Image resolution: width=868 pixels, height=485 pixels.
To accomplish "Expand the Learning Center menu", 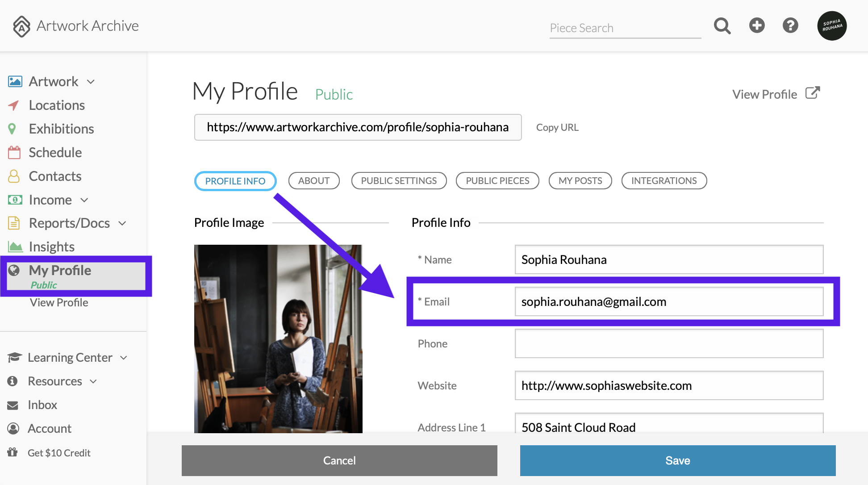I will [x=124, y=358].
